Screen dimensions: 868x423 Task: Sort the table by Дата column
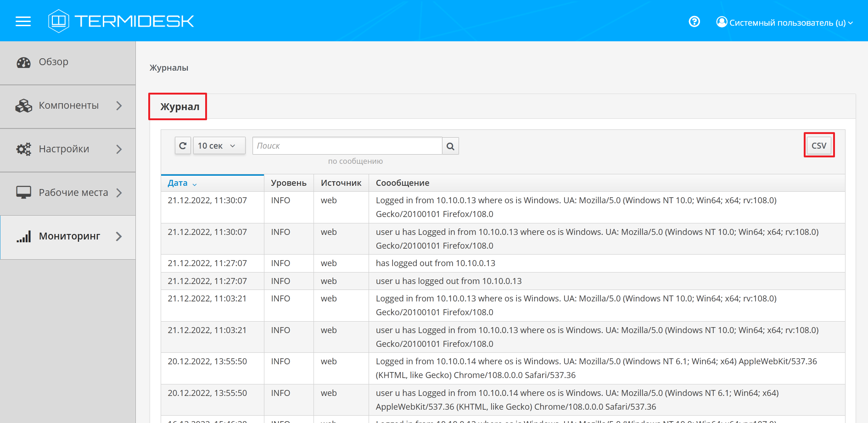[x=178, y=183]
